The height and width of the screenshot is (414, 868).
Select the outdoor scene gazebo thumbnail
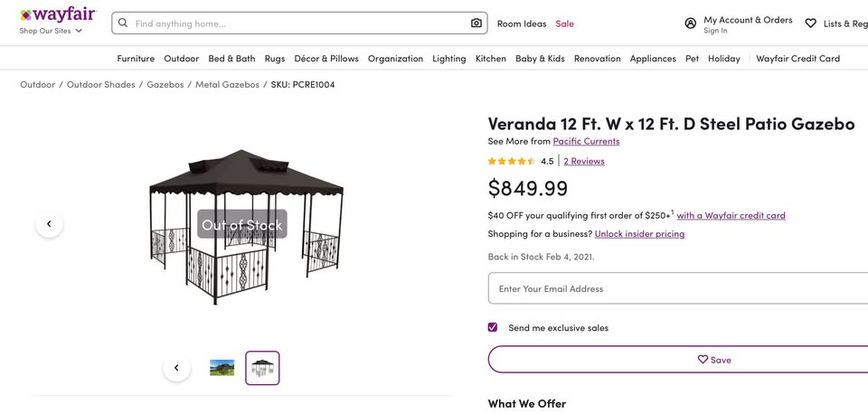(222, 368)
